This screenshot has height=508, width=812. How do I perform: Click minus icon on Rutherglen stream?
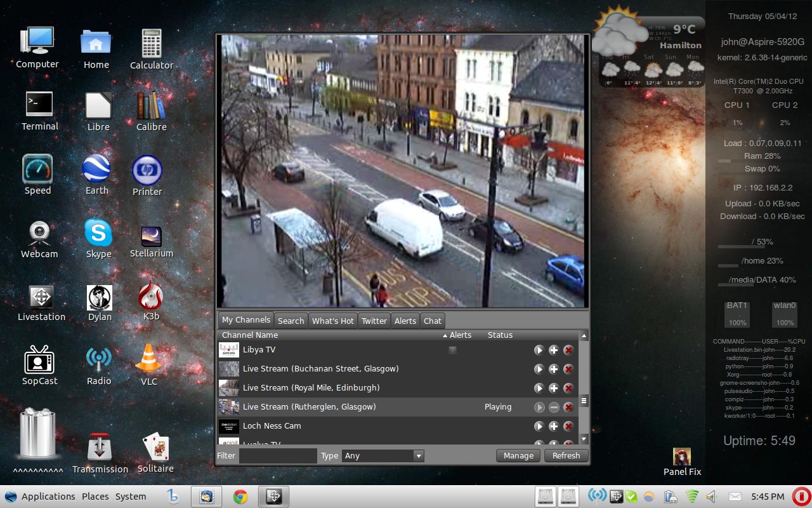pos(554,407)
